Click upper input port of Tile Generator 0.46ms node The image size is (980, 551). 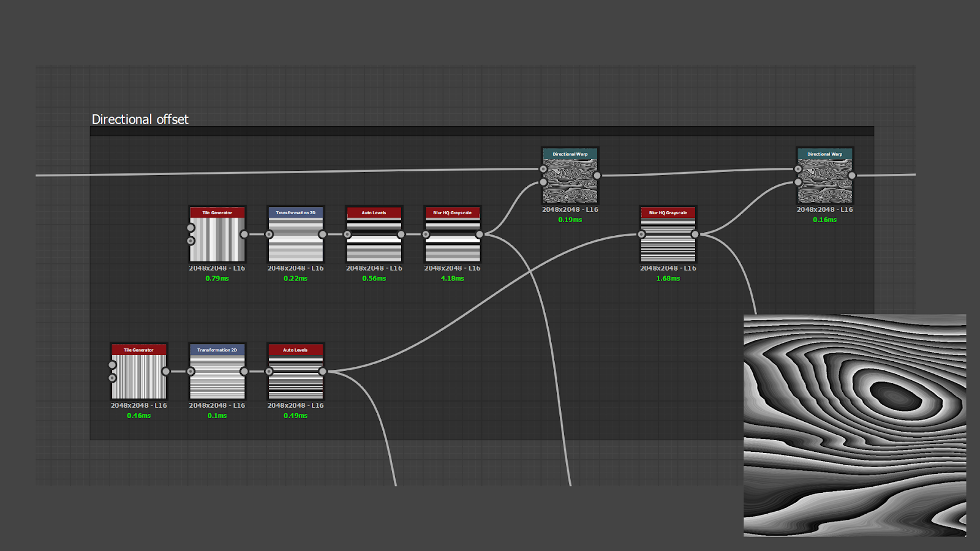pyautogui.click(x=112, y=365)
